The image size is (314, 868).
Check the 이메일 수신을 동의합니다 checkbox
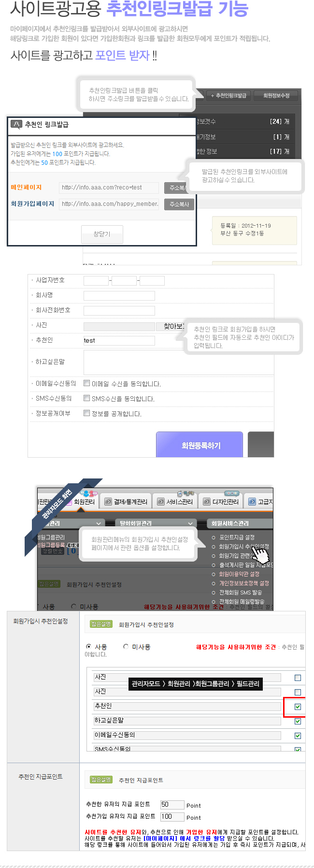[86, 383]
